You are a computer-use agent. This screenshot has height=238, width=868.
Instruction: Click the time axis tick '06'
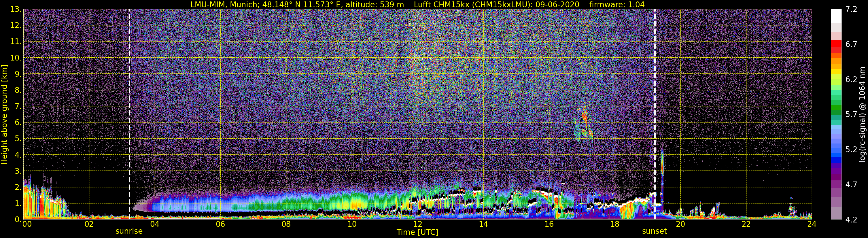pos(220,224)
